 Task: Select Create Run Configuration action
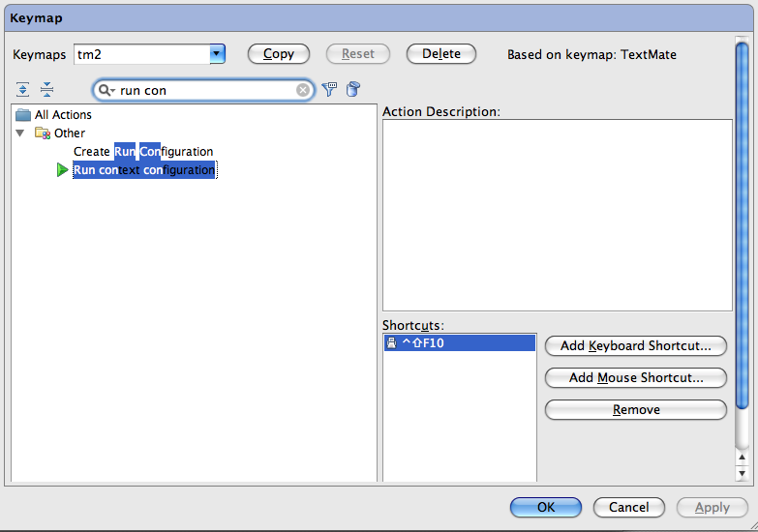click(x=143, y=152)
